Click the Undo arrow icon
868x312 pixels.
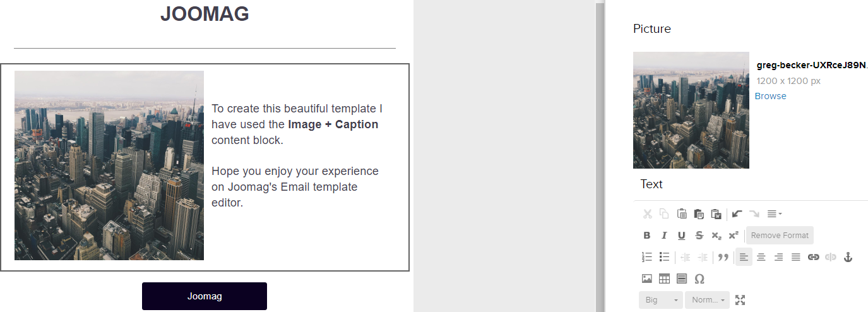[x=737, y=214]
